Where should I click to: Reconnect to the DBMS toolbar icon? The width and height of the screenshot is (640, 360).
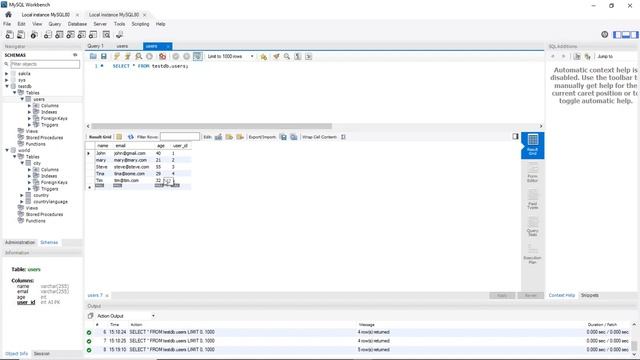(x=120, y=35)
